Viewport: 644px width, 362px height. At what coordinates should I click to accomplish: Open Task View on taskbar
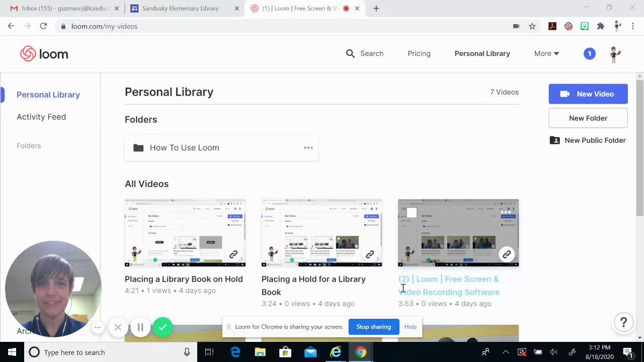[209, 352]
